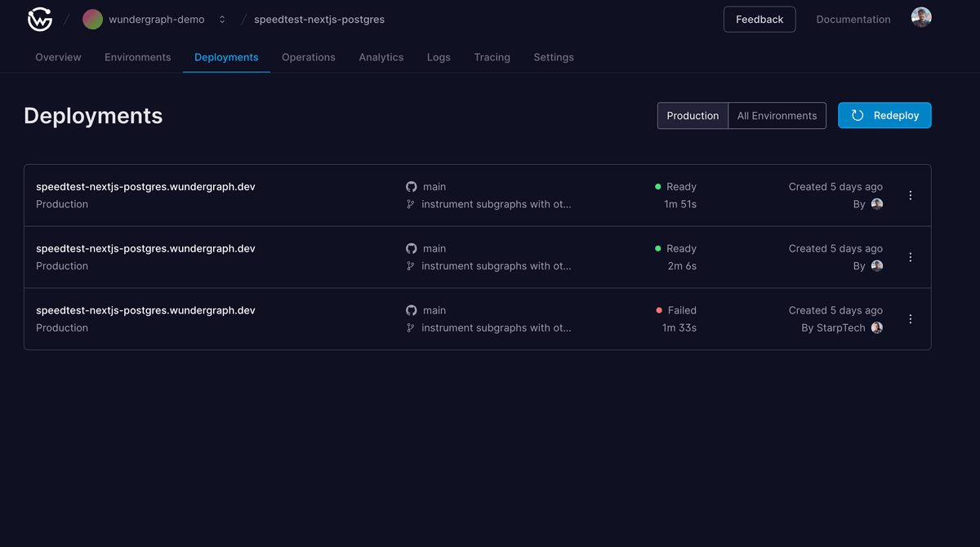Click the StarpTech avatar on the failed deployment
This screenshot has height=547, width=980.
click(876, 327)
